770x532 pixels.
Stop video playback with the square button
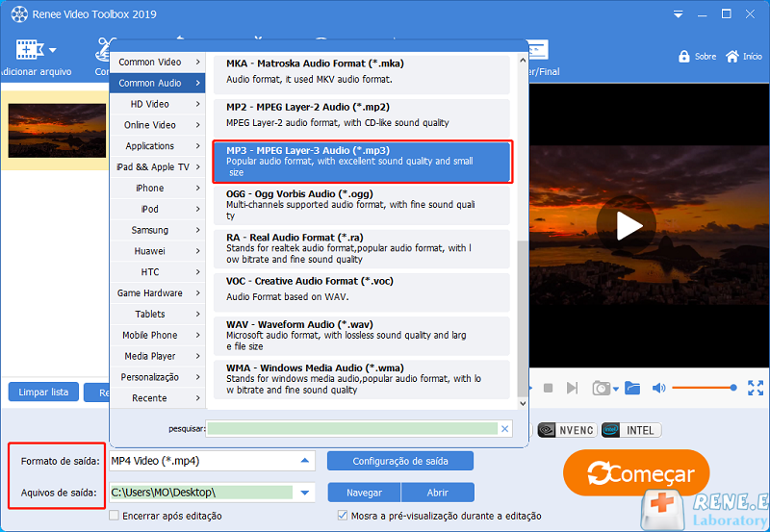548,389
